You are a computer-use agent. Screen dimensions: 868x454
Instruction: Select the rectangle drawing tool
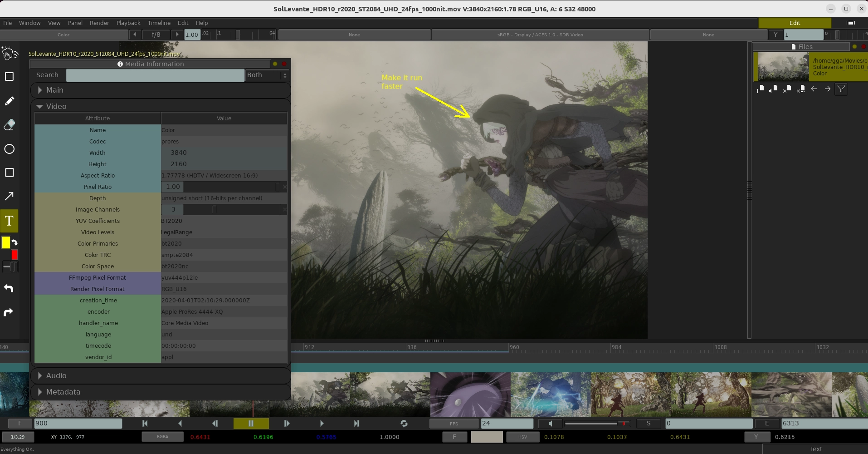pyautogui.click(x=9, y=173)
